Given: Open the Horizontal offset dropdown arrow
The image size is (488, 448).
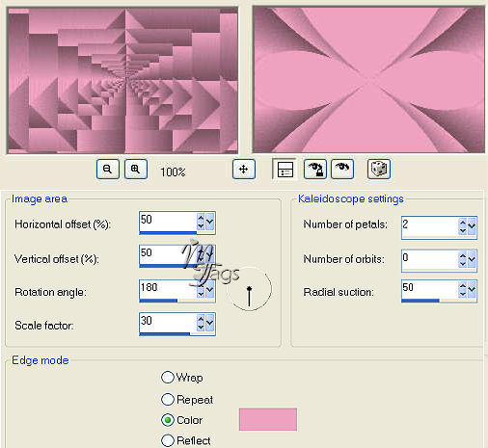Looking at the screenshot, I should (210, 222).
